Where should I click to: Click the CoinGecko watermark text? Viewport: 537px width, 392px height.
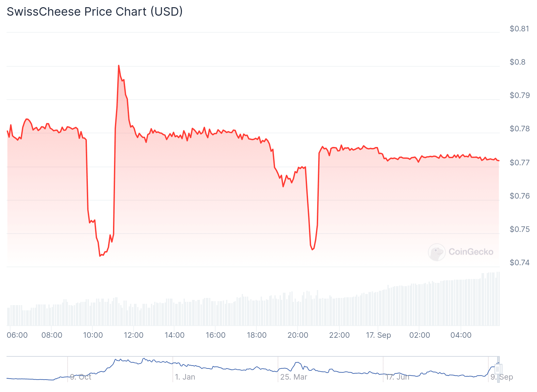(471, 252)
